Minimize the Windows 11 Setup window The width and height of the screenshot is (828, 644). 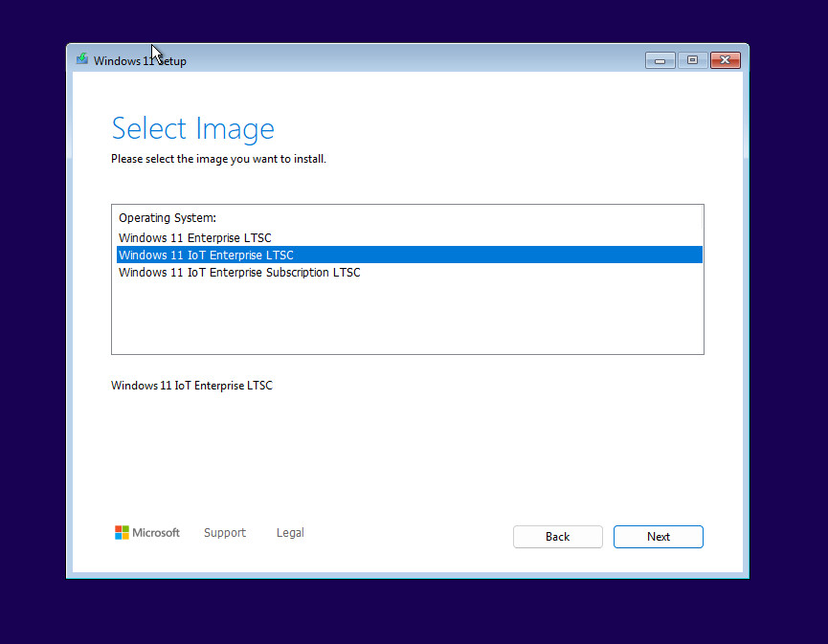point(660,60)
